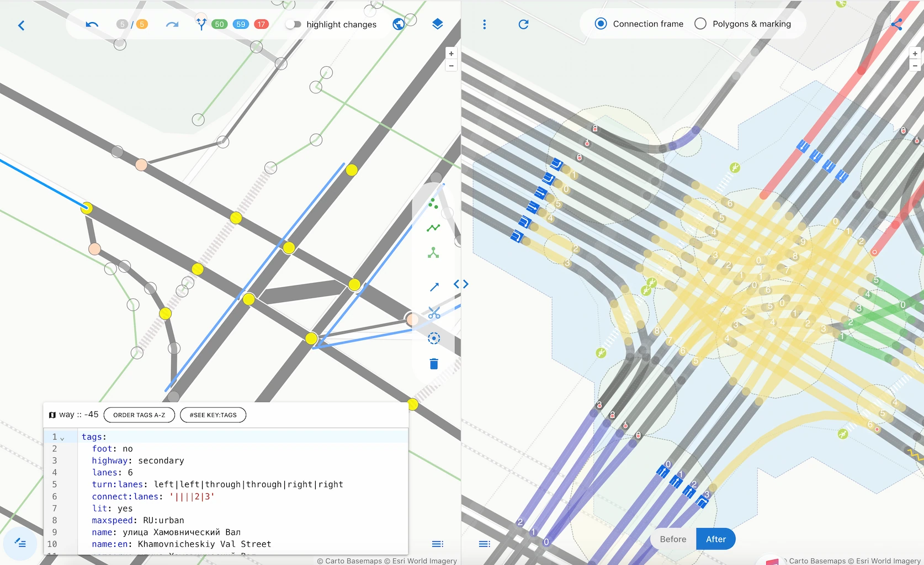Select the junction branch tool
This screenshot has width=924, height=565.
point(433,253)
